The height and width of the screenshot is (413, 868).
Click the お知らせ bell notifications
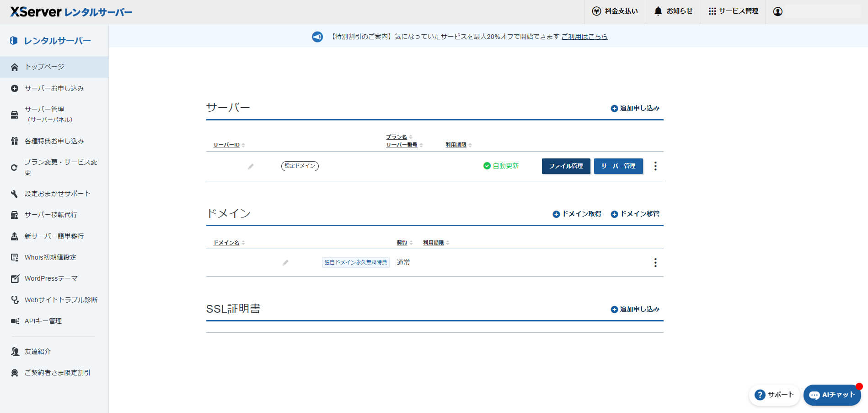coord(673,11)
